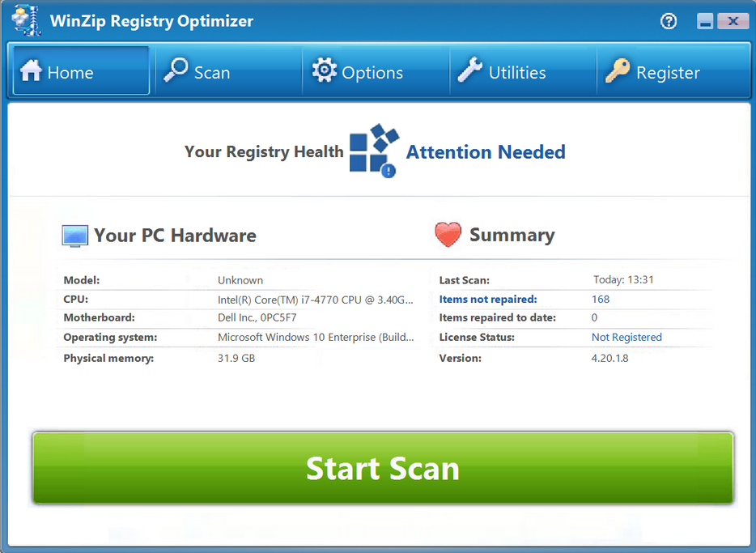Select the Your PC Hardware heading

click(175, 236)
